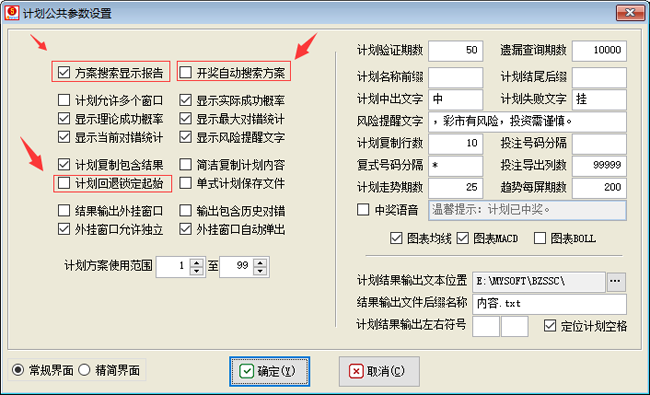Enable 计划允许多个窗口 option
650x395 pixels.
[x=64, y=100]
